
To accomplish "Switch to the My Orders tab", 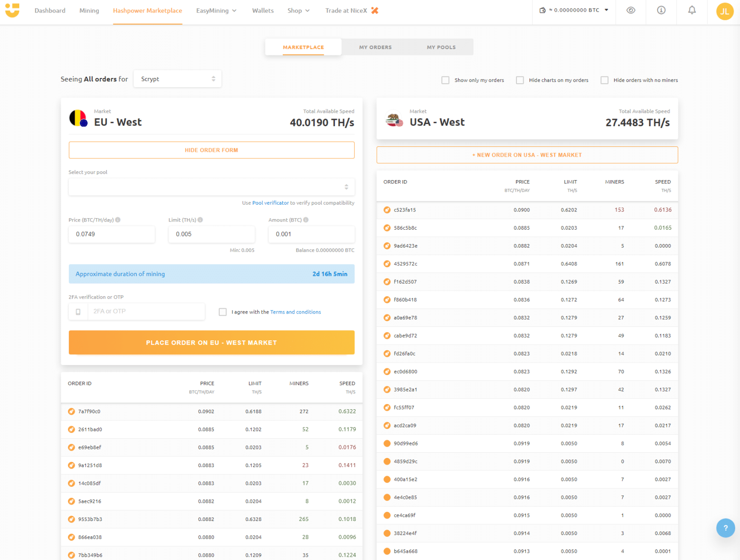I will (x=375, y=47).
